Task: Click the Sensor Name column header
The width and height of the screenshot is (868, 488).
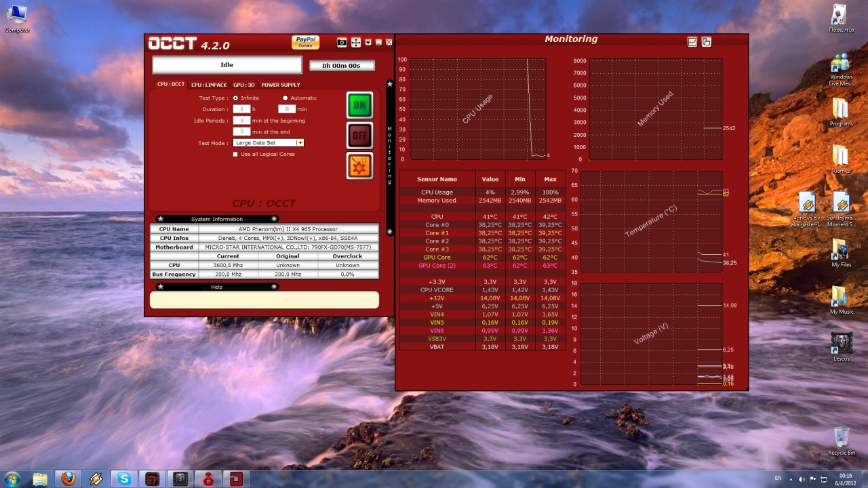Action: click(x=437, y=179)
